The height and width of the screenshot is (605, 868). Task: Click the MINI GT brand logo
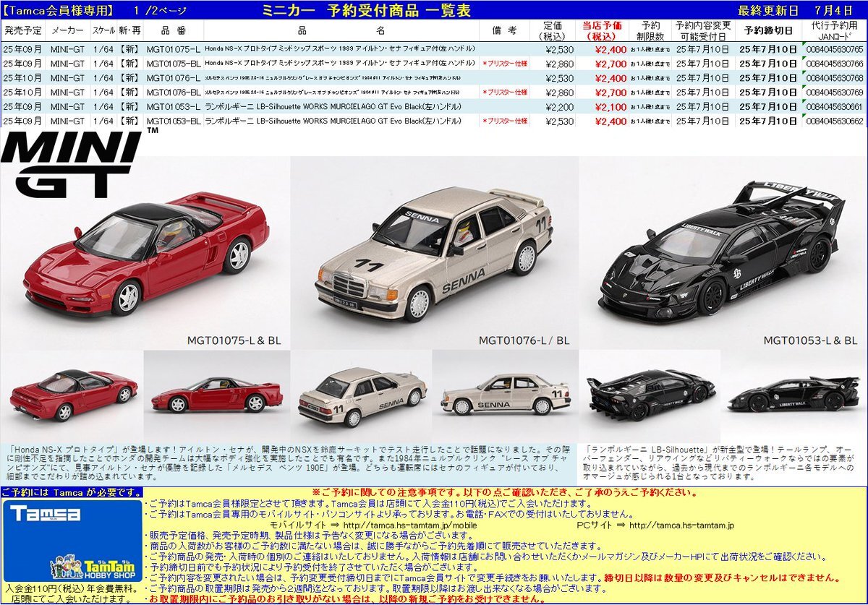tap(71, 165)
